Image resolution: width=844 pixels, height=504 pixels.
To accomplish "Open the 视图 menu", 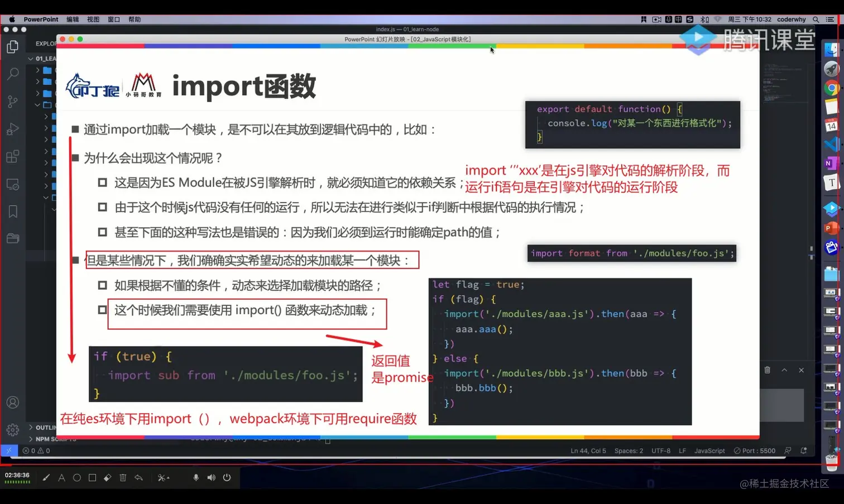I will (93, 19).
